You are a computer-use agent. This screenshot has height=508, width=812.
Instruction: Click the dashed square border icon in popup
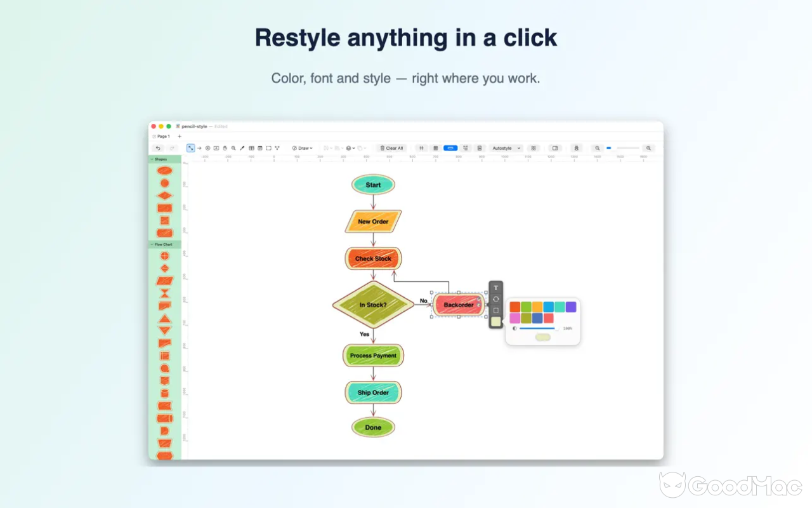click(x=496, y=311)
